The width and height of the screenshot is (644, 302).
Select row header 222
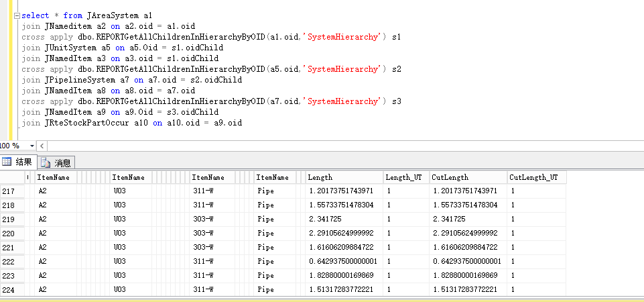click(12, 262)
